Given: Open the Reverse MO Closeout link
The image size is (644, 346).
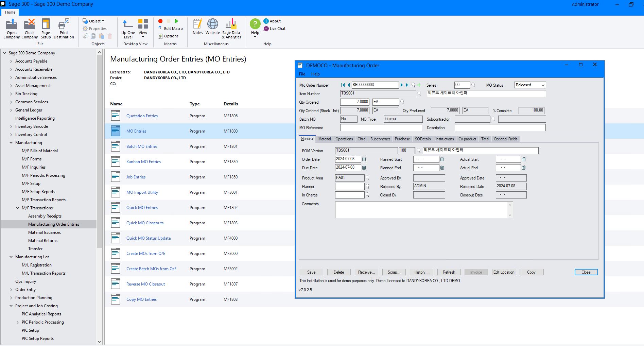Looking at the screenshot, I should (145, 284).
